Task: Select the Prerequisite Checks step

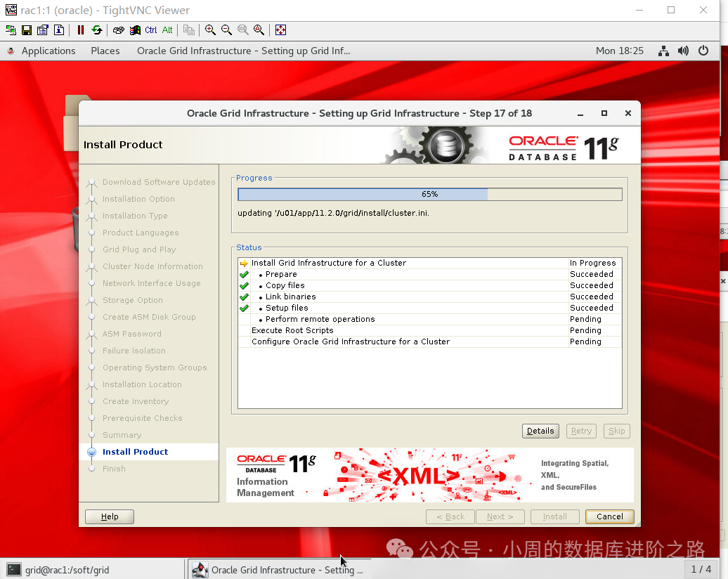Action: [x=142, y=418]
